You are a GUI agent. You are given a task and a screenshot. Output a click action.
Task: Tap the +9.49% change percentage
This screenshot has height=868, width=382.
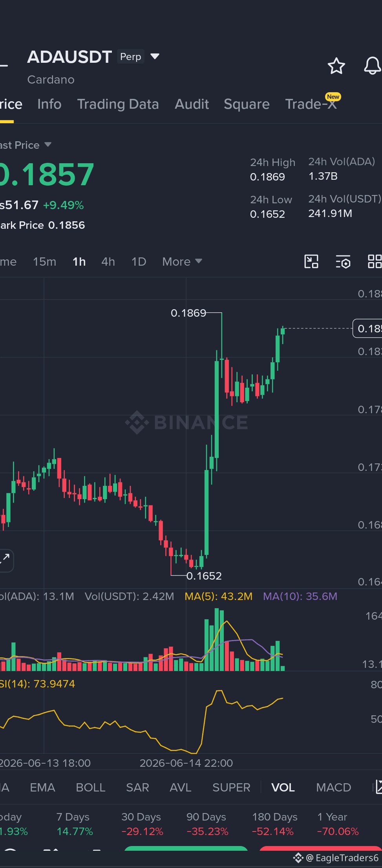[63, 205]
